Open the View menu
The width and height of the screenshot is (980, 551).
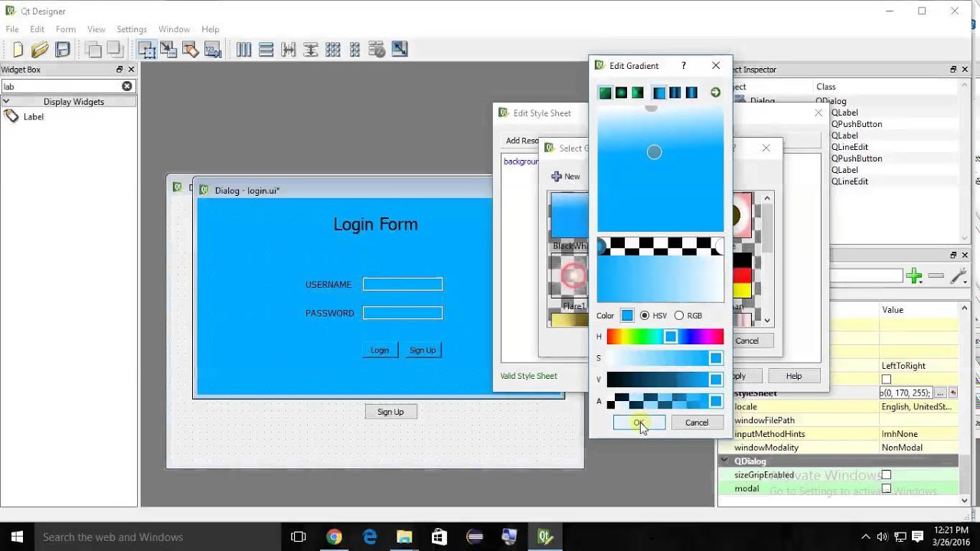pyautogui.click(x=96, y=29)
